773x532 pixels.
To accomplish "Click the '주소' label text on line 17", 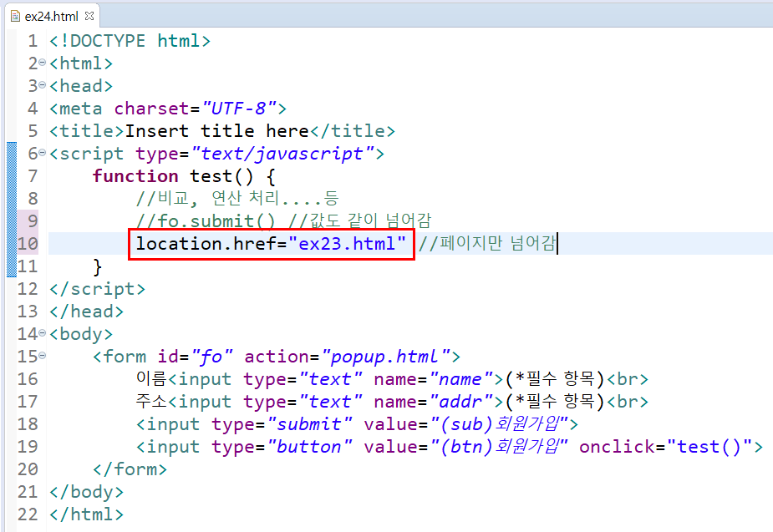I will (151, 402).
